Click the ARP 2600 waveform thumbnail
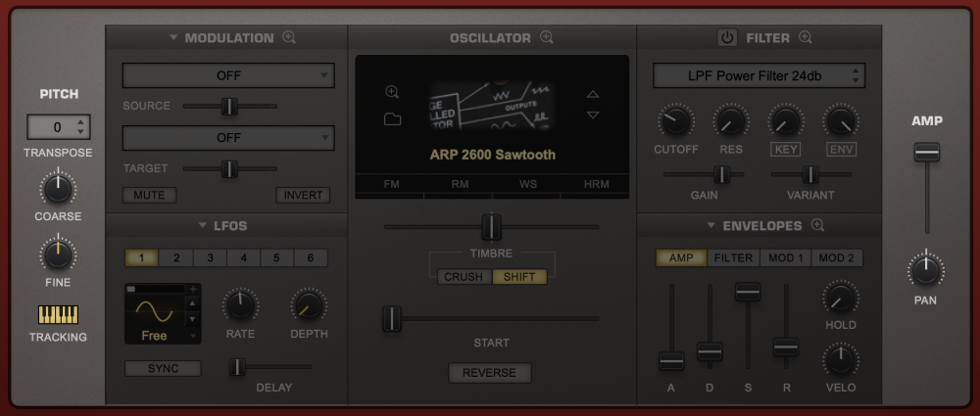Image resolution: width=980 pixels, height=416 pixels. (493, 105)
